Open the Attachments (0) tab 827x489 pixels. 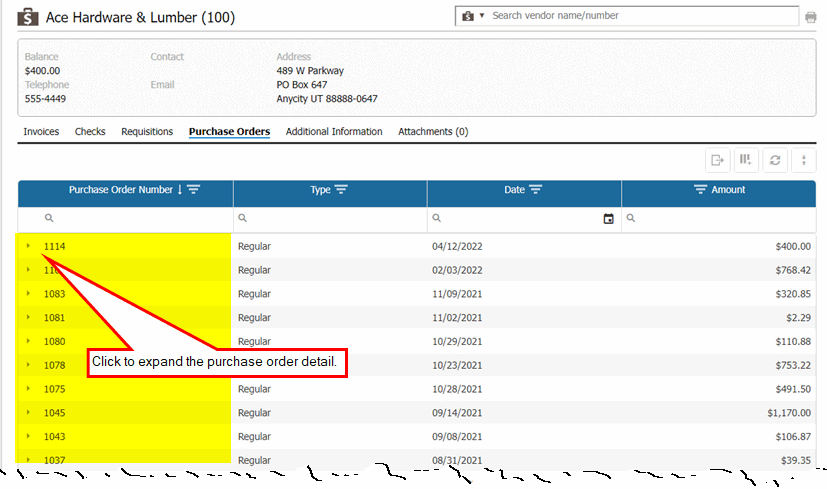click(433, 131)
